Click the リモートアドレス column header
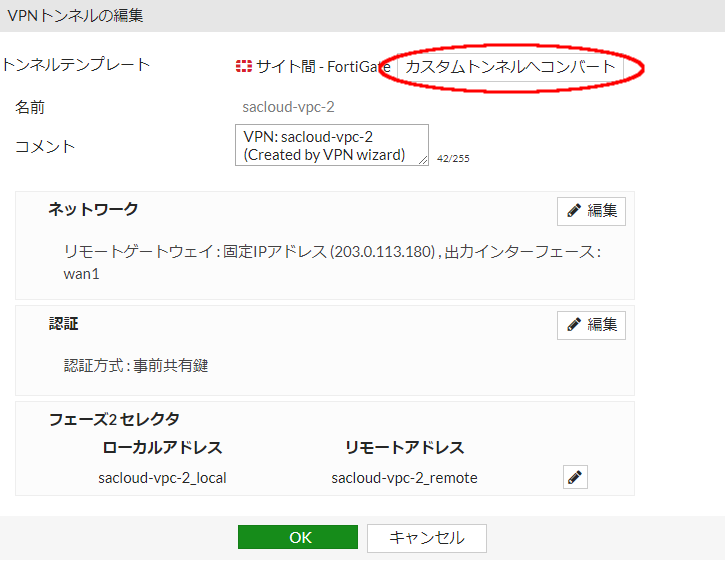The image size is (725, 580). click(404, 447)
